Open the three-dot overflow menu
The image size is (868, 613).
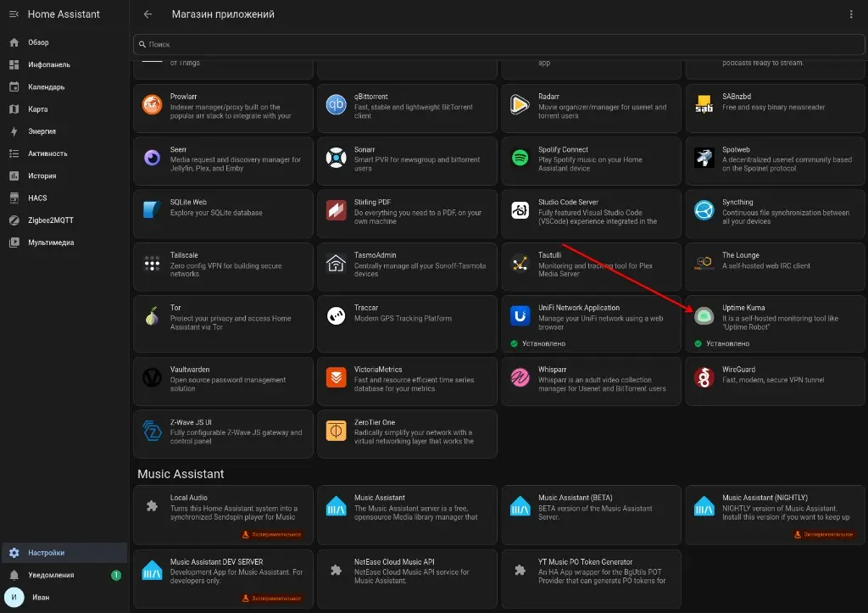pos(851,14)
